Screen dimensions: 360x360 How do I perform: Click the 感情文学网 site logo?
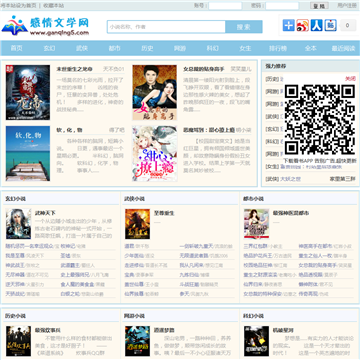[45, 25]
